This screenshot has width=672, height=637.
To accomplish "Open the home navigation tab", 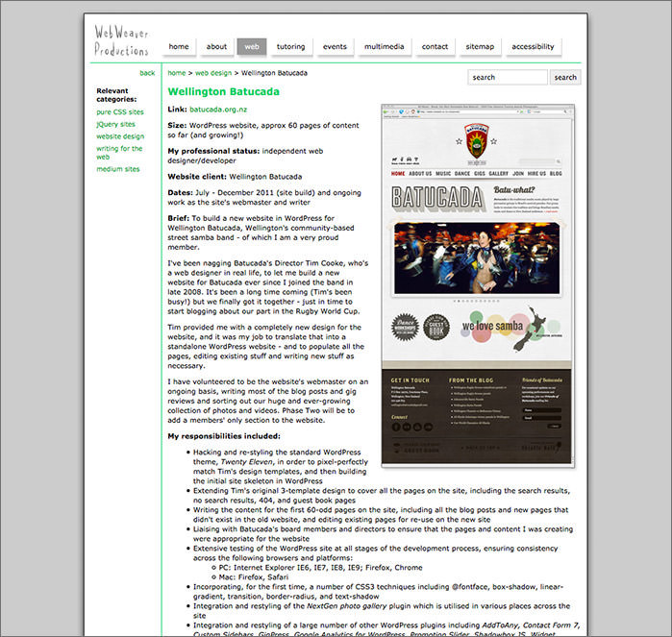I will click(x=179, y=47).
